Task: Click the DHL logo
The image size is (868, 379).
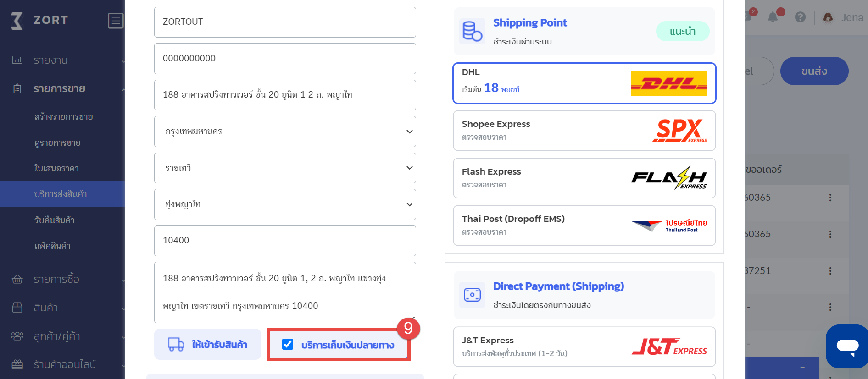Action: coord(669,83)
